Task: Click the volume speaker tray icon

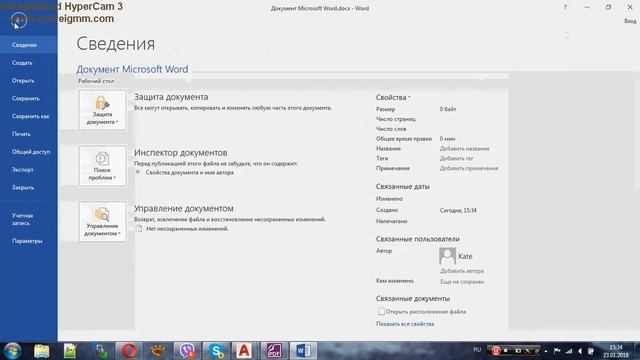Action: click(x=580, y=351)
